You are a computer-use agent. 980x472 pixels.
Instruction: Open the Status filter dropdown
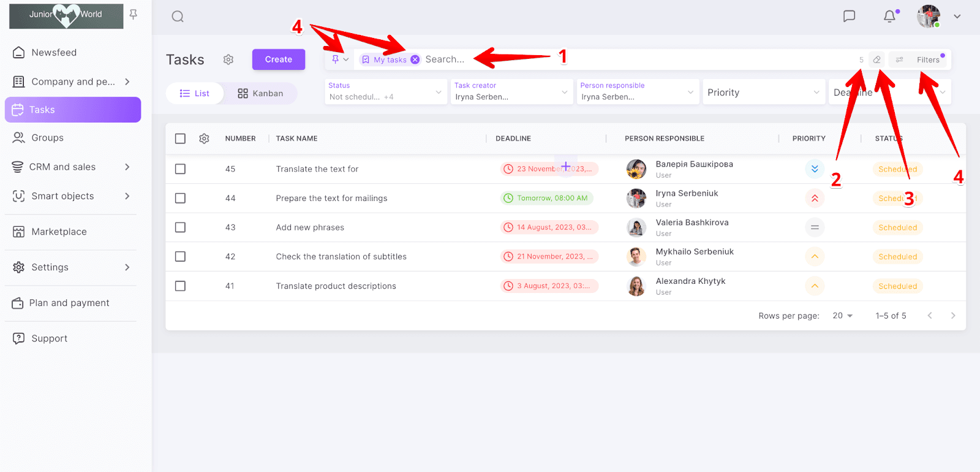[386, 92]
